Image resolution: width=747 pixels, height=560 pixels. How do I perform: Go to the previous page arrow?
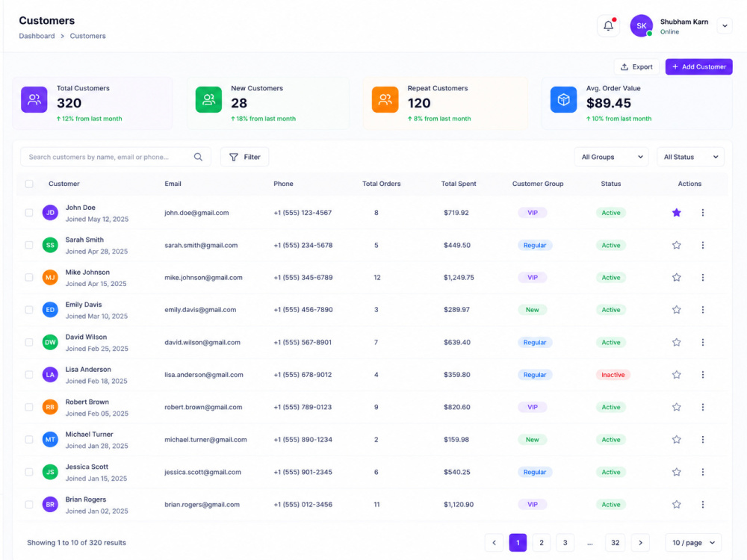(494, 542)
